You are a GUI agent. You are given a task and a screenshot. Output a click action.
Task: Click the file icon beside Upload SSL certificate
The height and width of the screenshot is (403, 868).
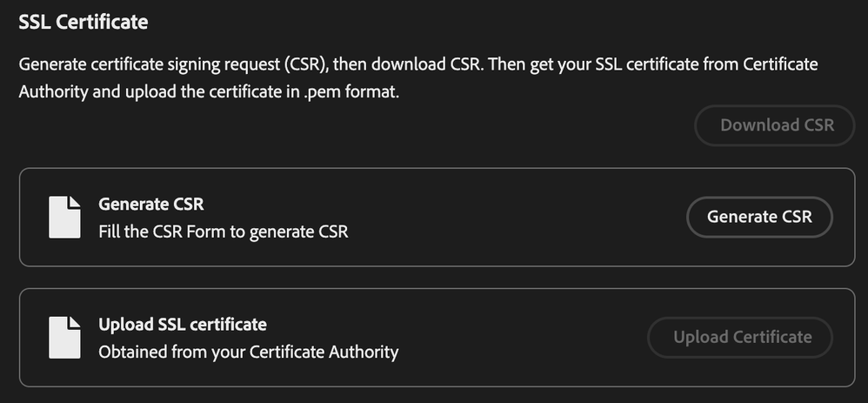[x=64, y=337]
